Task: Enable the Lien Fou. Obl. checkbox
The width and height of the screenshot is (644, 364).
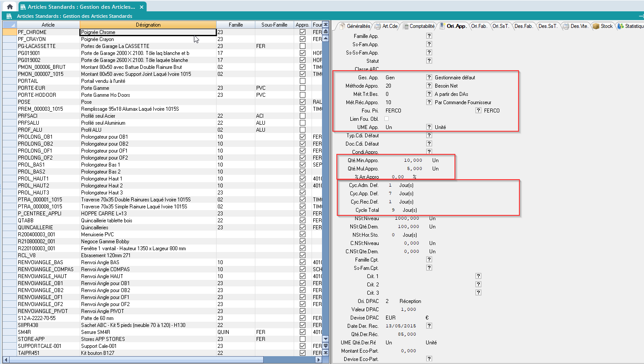Action: 386,119
